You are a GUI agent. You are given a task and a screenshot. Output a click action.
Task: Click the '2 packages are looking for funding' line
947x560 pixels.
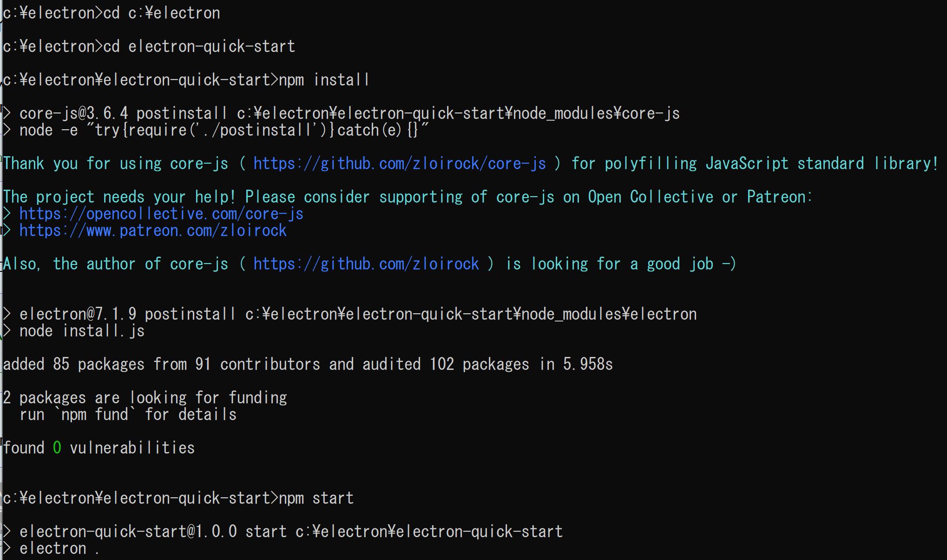click(145, 398)
